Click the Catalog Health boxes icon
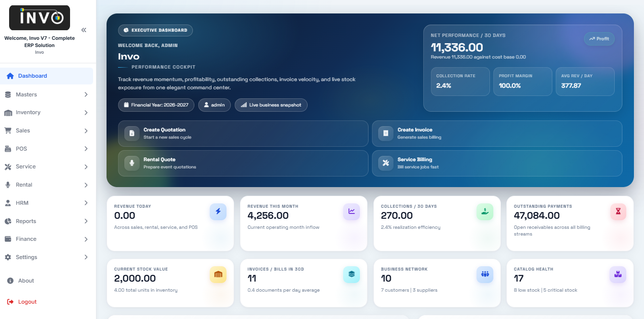Viewport: 644px width, 319px height. [x=618, y=274]
